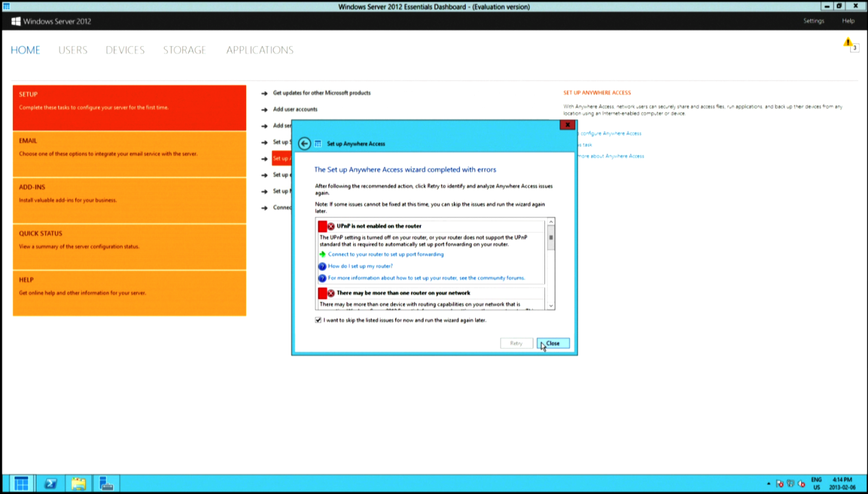Open the community forums router information link
Screen dimensions: 868x494
[x=426, y=278]
